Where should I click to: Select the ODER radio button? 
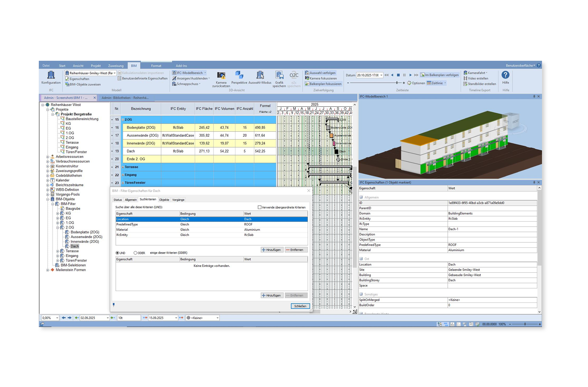click(x=135, y=253)
